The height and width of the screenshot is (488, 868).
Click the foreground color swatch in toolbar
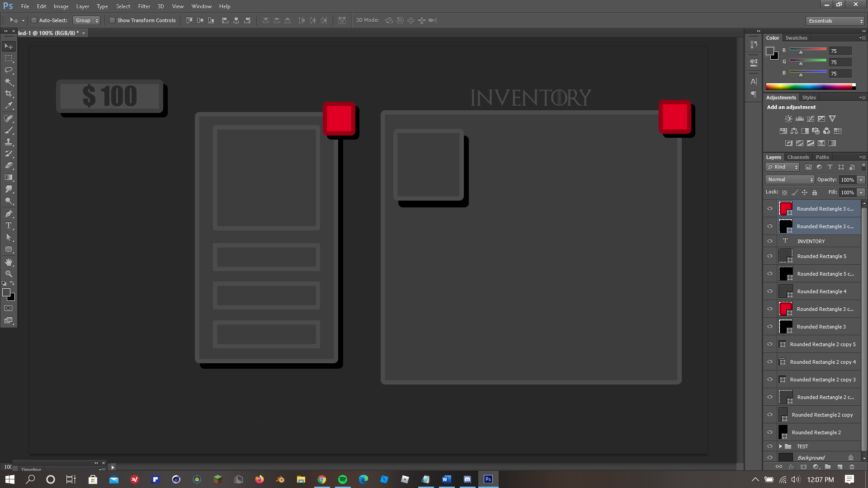6,292
